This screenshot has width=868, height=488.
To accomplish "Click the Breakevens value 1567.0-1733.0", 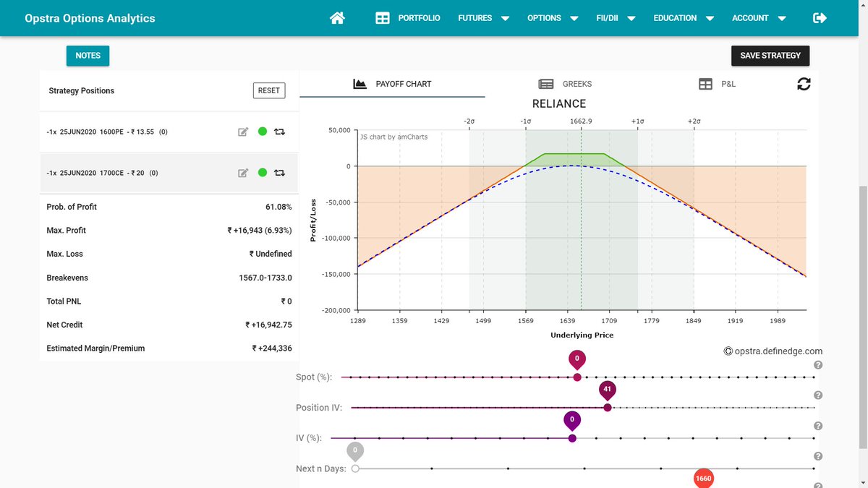I will [265, 278].
